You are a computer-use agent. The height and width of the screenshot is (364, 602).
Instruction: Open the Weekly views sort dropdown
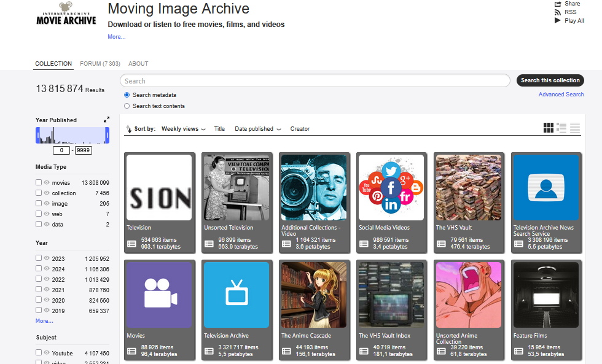click(x=183, y=129)
